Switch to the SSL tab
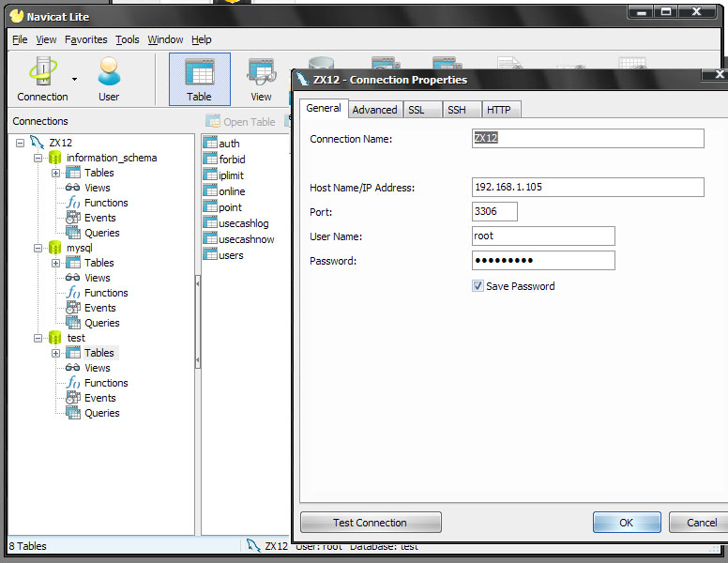This screenshot has width=728, height=563. pos(422,110)
